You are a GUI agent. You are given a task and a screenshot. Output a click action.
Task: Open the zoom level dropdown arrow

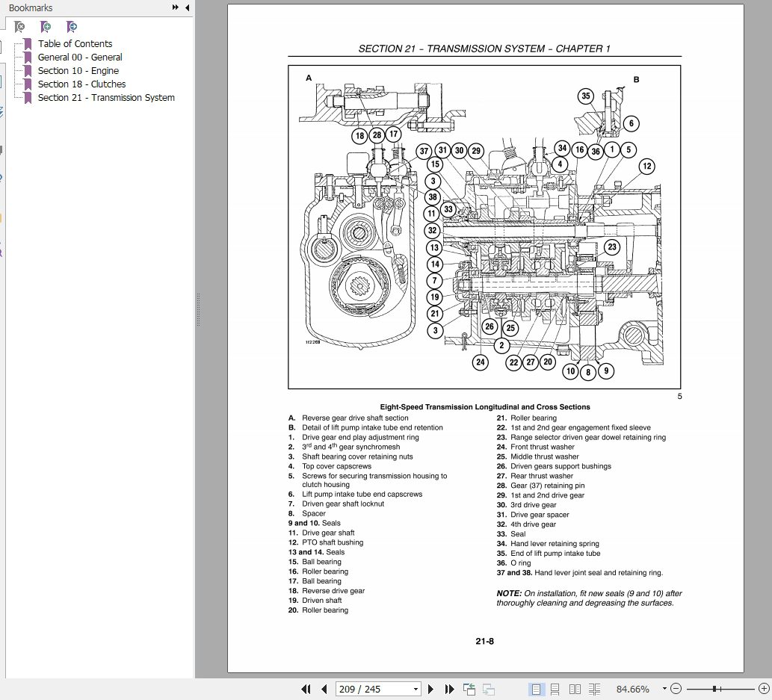(x=664, y=689)
